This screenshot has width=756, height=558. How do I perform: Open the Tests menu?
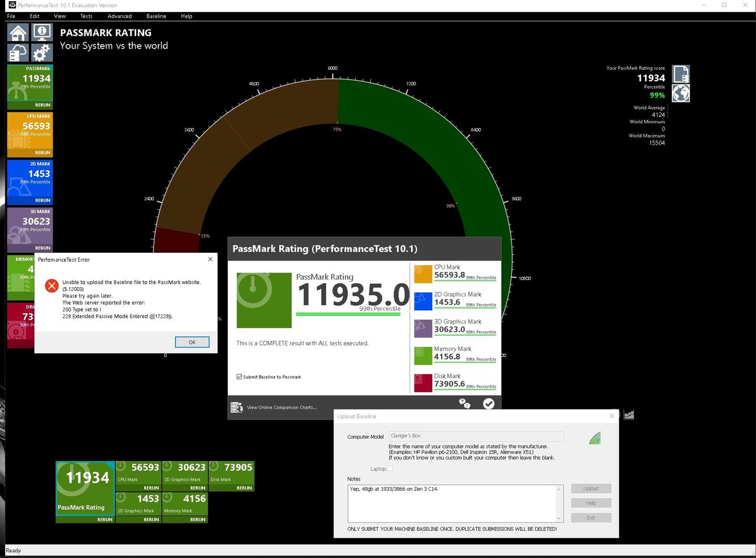click(x=87, y=16)
